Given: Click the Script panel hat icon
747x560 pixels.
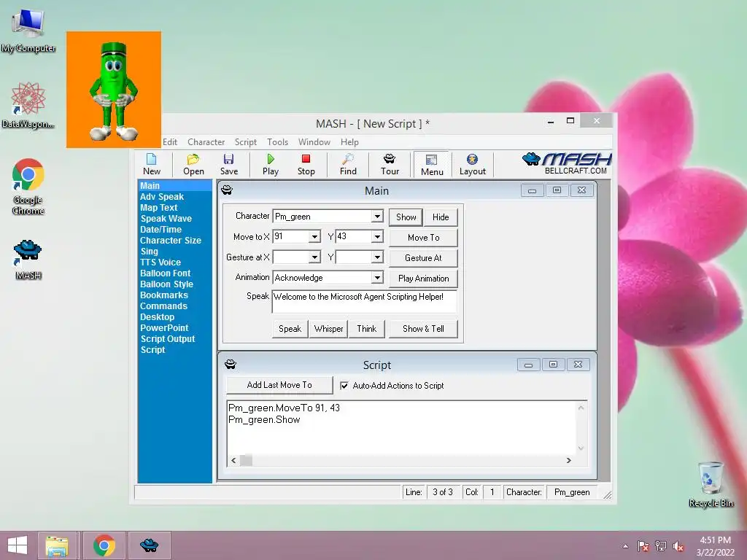Looking at the screenshot, I should [x=231, y=365].
